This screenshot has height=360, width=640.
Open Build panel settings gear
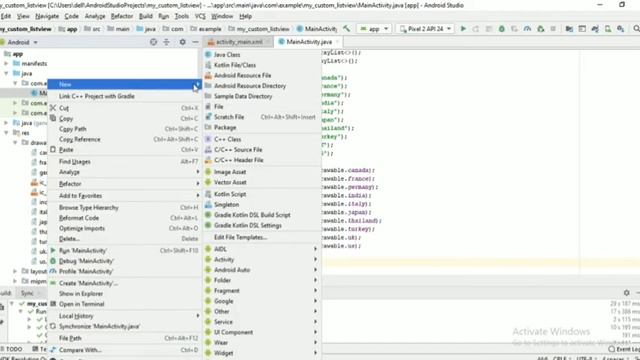click(627, 293)
